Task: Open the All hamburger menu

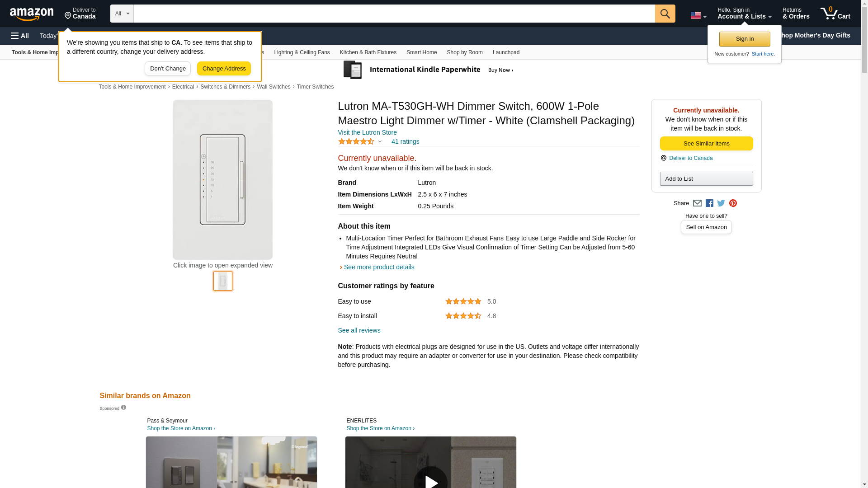Action: [x=20, y=36]
